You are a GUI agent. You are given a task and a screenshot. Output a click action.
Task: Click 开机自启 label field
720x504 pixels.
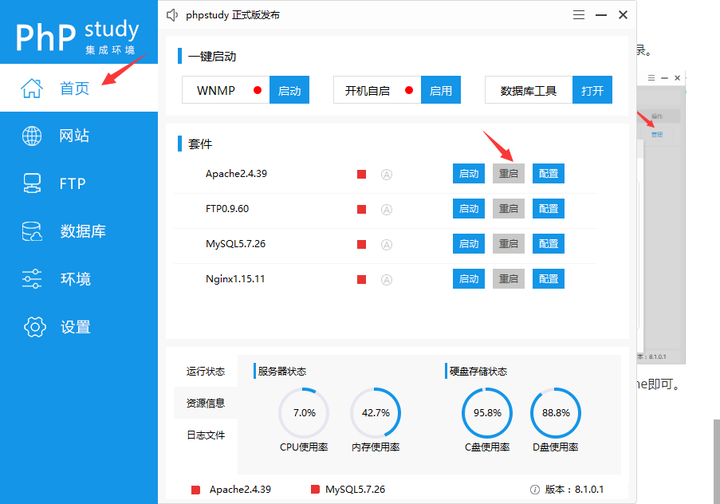[x=377, y=90]
